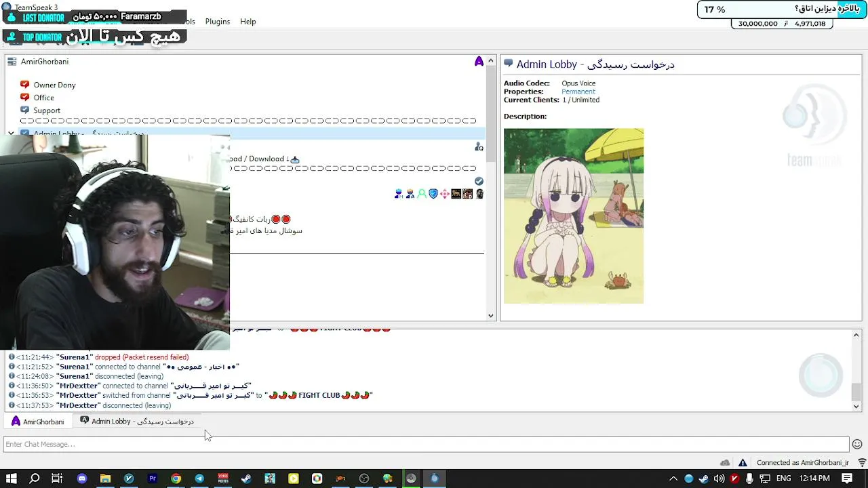Viewport: 868px width, 488px height.
Task: Click the green user outline group icon
Action: [x=422, y=194]
